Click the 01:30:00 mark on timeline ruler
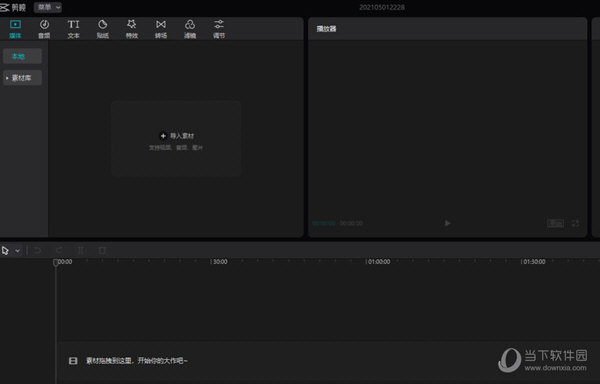Viewport: 600px width, 384px height. click(x=534, y=262)
